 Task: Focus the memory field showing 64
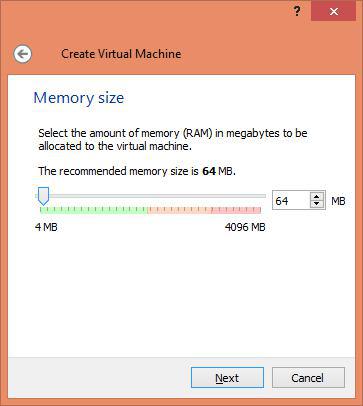pos(292,200)
